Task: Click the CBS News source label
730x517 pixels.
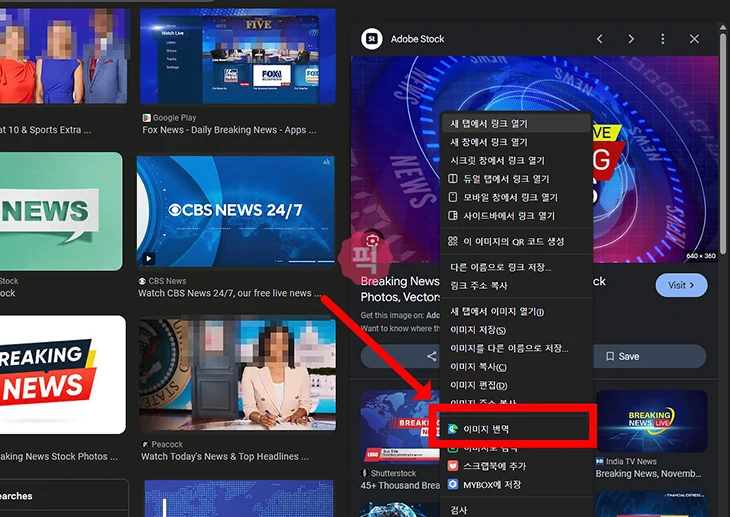Action: click(x=167, y=281)
